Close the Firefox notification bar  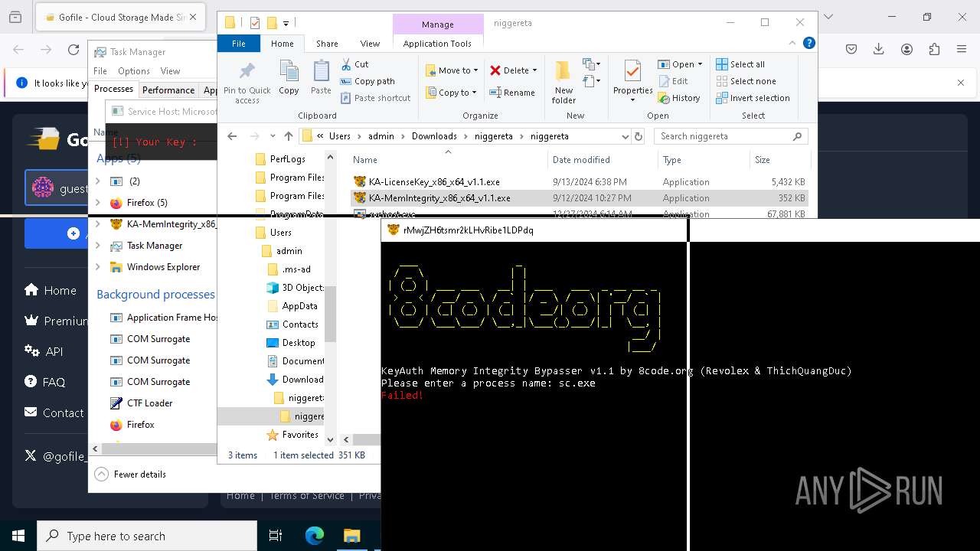pos(961,83)
